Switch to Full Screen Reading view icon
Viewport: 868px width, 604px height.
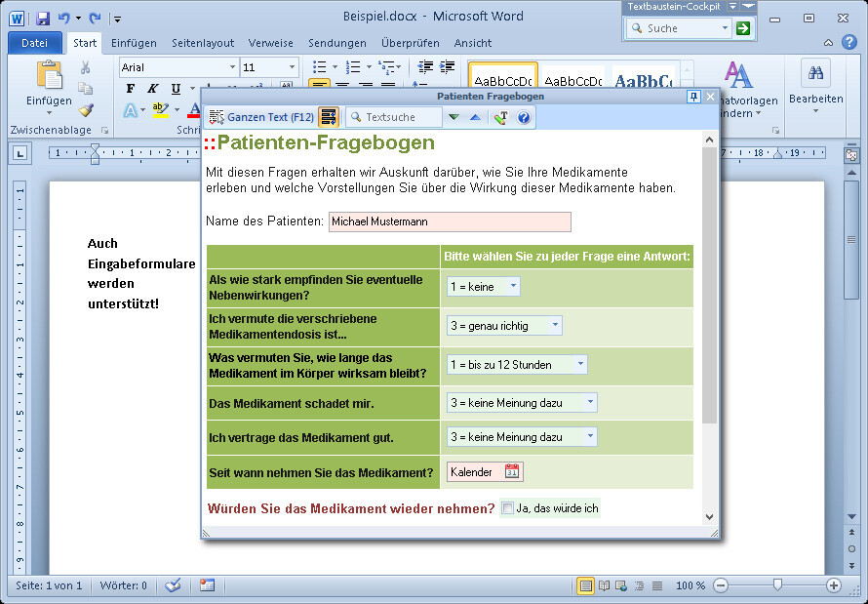(x=603, y=585)
